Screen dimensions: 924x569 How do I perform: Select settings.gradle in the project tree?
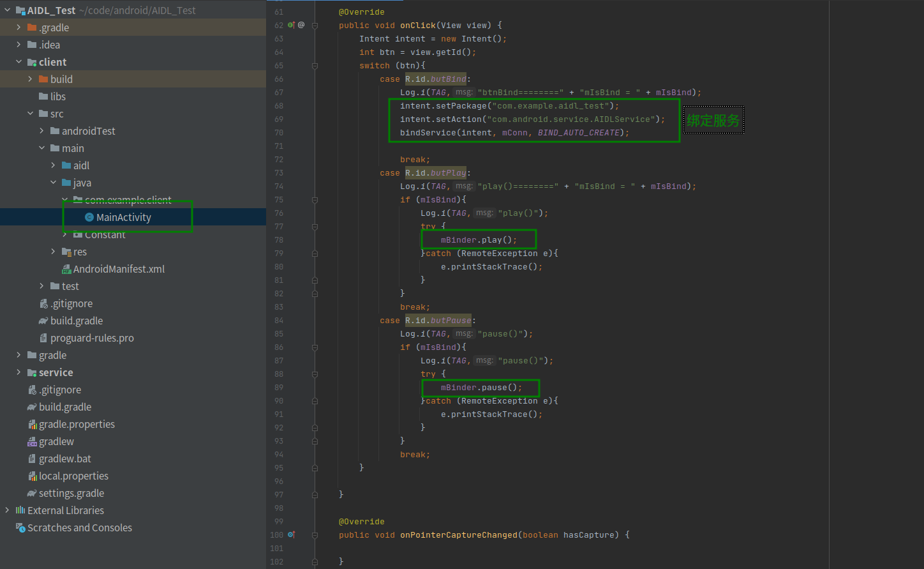[x=71, y=493]
